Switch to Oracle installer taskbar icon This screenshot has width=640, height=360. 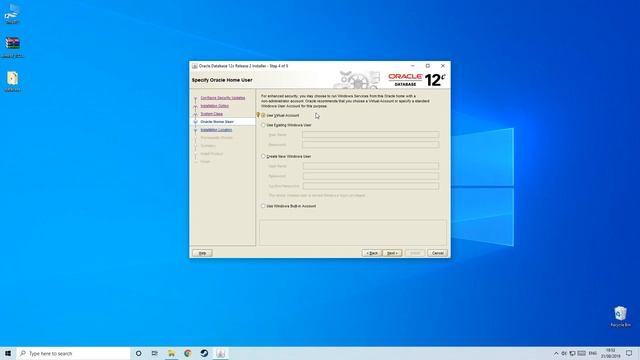[220, 353]
